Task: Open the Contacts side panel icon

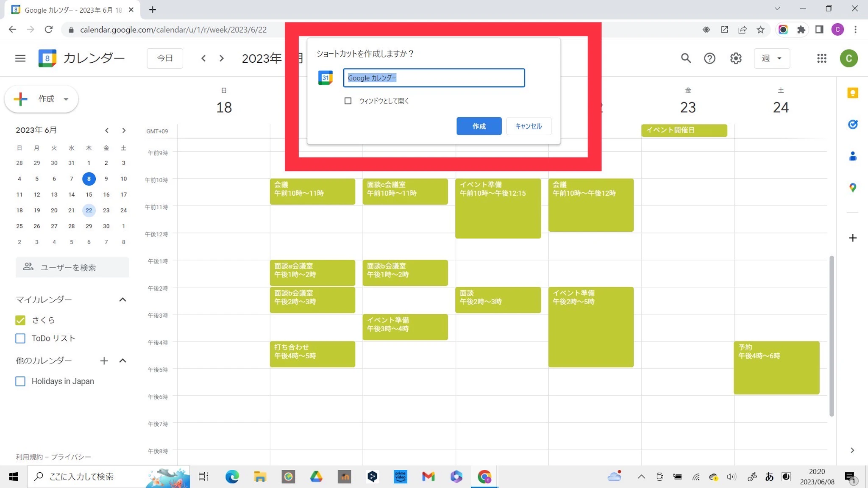Action: (x=852, y=156)
